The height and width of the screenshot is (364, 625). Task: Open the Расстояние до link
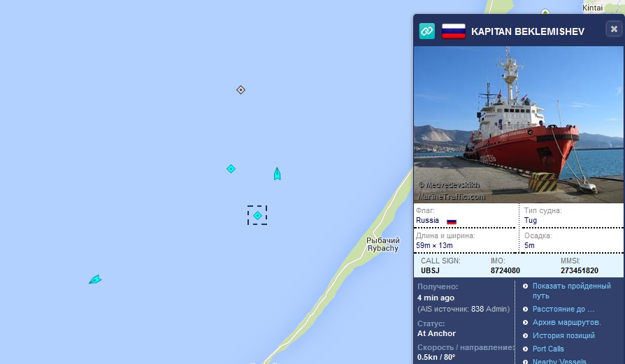(563, 309)
